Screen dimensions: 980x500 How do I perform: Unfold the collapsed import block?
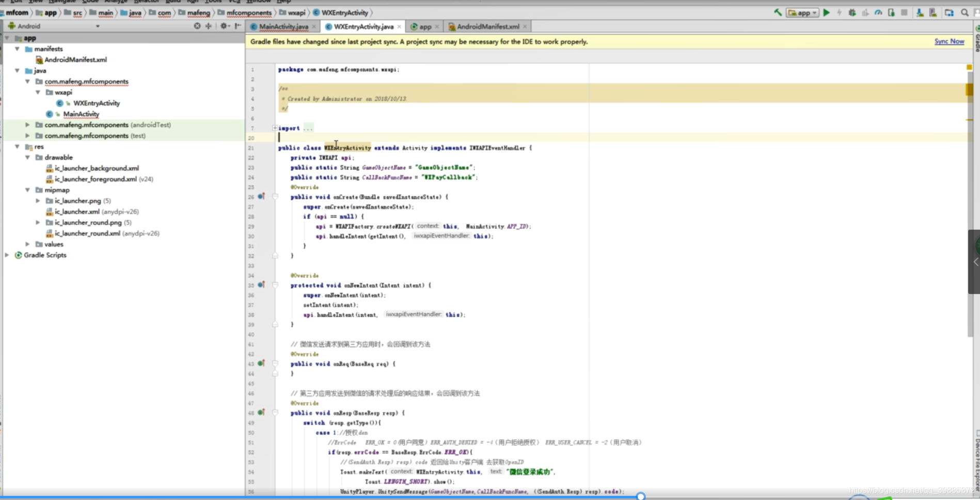[275, 128]
